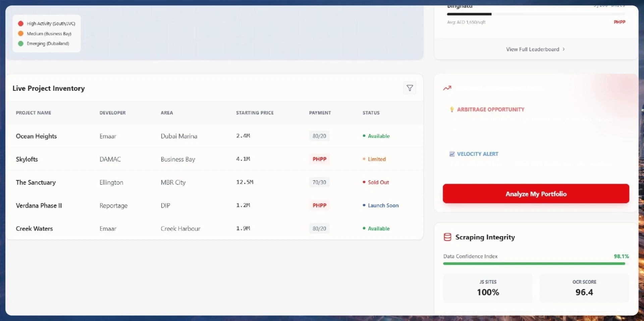Click the red trending arrow icon
The image size is (644, 321).
coord(447,88)
